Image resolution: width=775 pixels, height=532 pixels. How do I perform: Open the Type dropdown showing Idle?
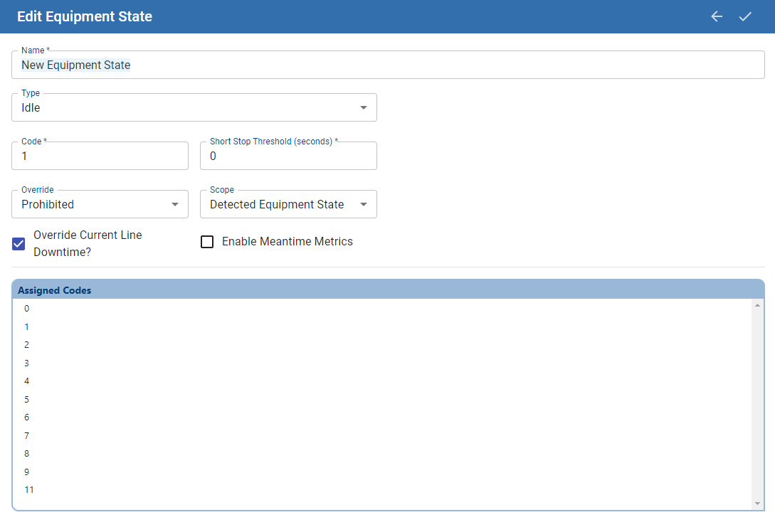(x=194, y=108)
